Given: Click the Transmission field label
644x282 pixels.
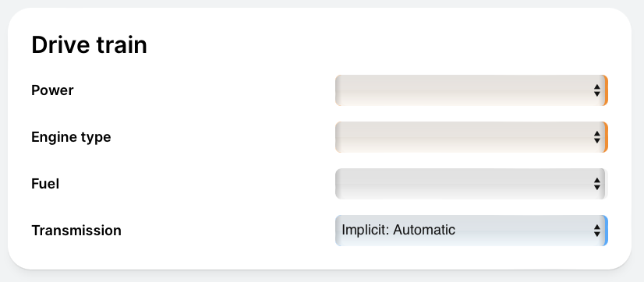Looking at the screenshot, I should click(x=76, y=231).
